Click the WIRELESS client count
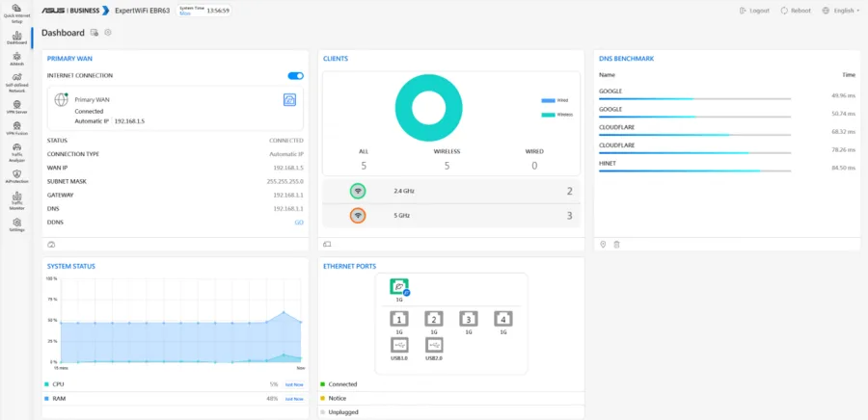This screenshot has width=868, height=420. pos(447,166)
